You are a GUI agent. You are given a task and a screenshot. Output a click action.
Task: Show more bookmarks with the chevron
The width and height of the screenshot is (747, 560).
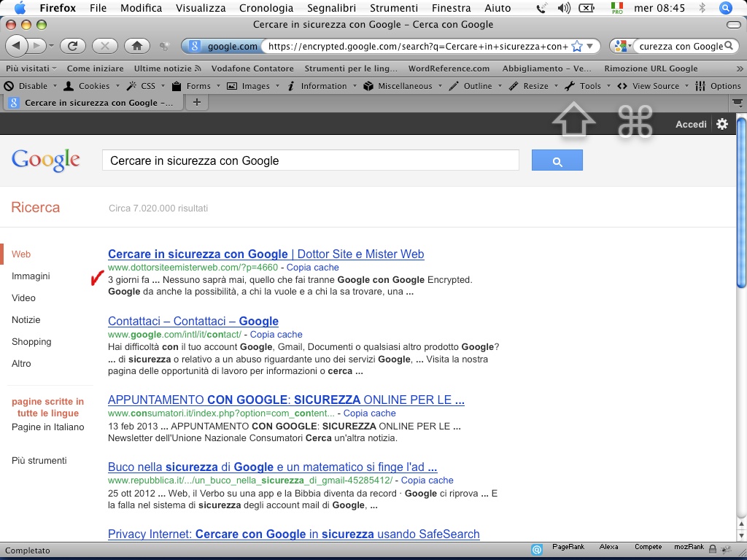pyautogui.click(x=740, y=69)
